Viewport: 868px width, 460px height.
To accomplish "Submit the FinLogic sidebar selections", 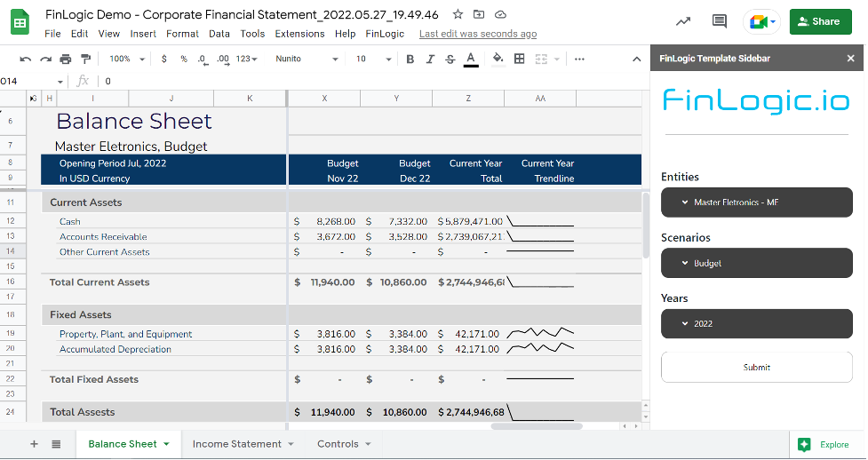I will 757,367.
